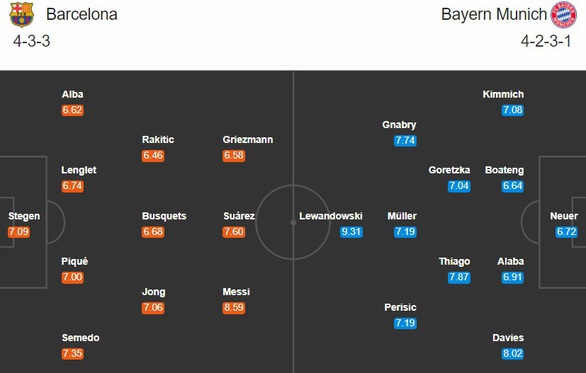Click the player name Griezmann
The image size is (586, 373).
tap(248, 140)
